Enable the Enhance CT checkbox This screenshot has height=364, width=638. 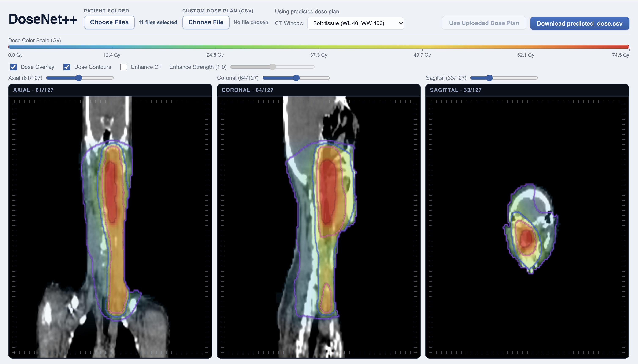[x=124, y=67]
